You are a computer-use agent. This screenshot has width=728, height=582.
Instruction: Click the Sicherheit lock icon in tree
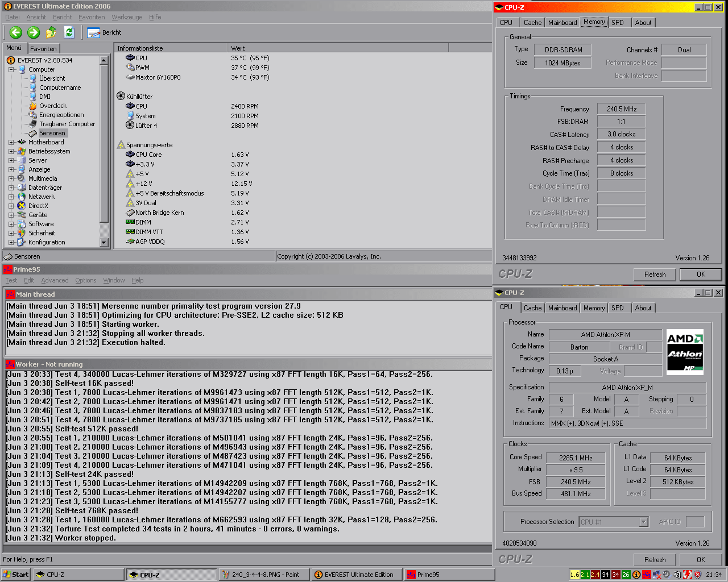[x=22, y=233]
